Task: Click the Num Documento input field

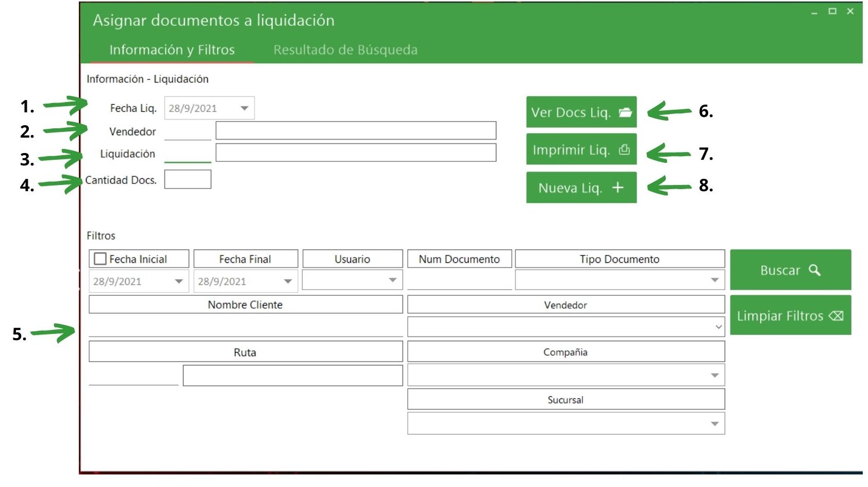Action: click(x=459, y=280)
